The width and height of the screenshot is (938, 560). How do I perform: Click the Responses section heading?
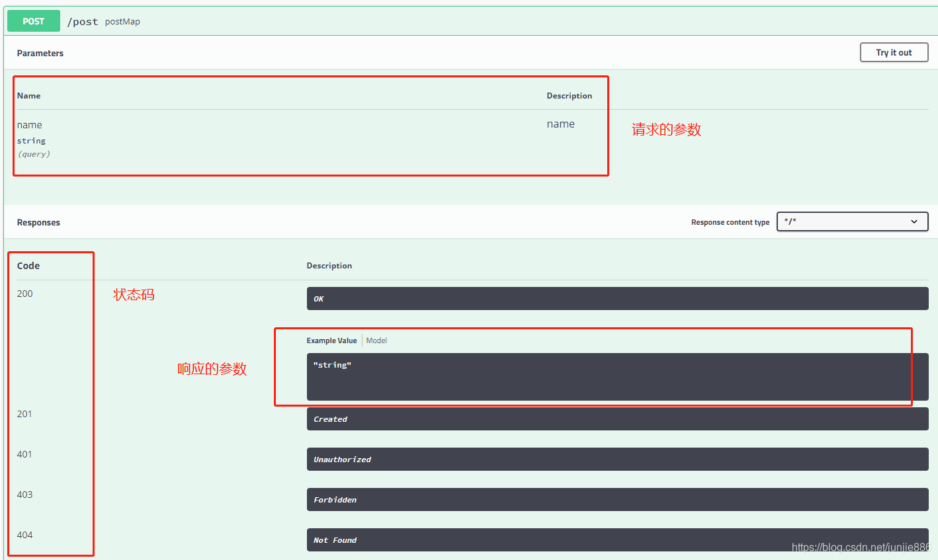point(38,222)
